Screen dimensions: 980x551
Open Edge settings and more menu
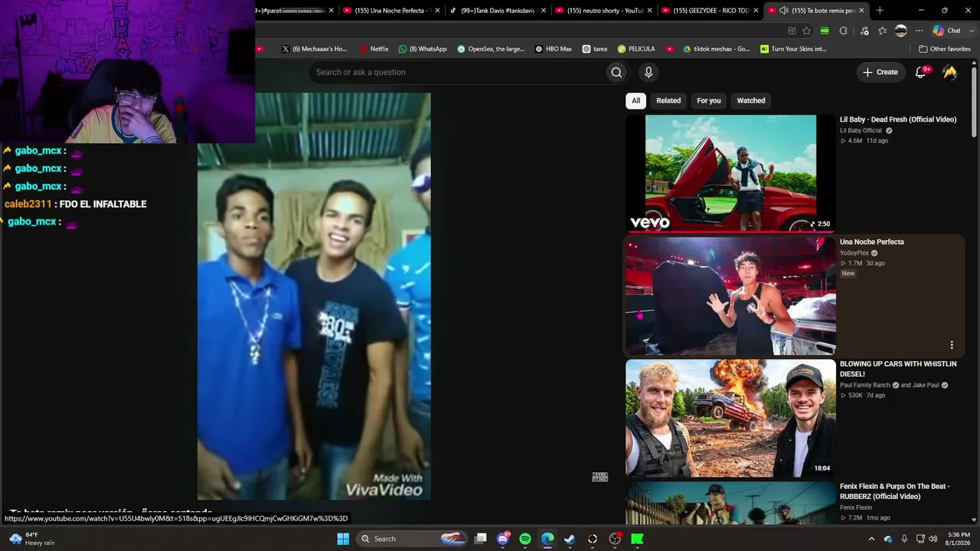click(x=920, y=31)
